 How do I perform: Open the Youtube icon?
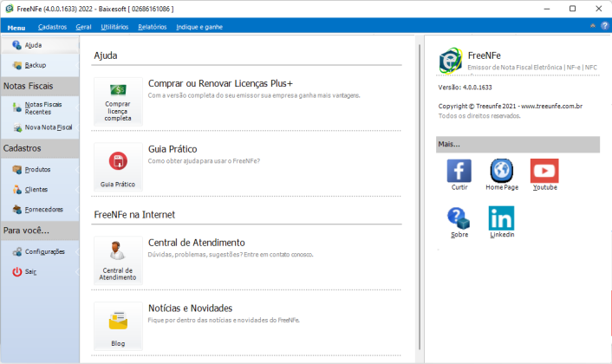pos(544,171)
